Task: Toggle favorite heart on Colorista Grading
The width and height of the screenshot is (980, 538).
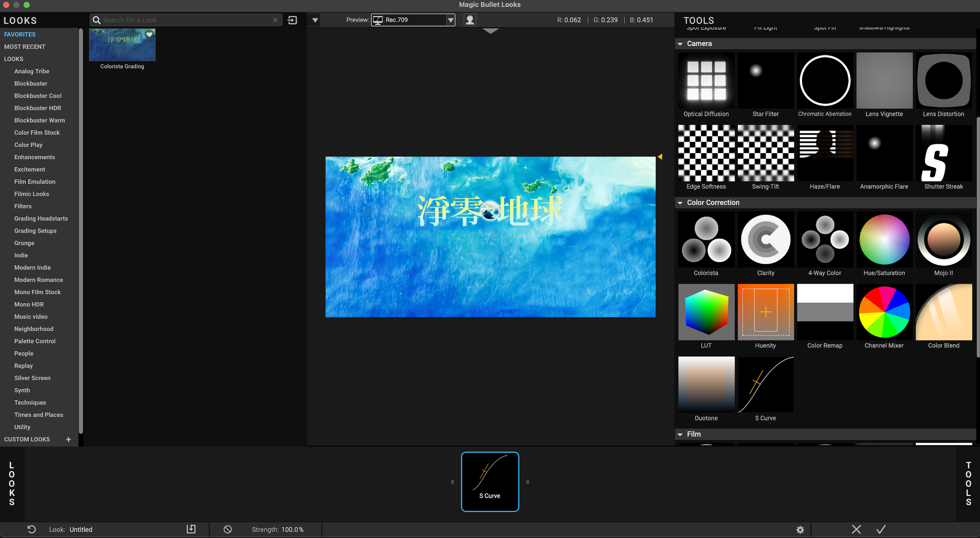Action: (x=150, y=35)
